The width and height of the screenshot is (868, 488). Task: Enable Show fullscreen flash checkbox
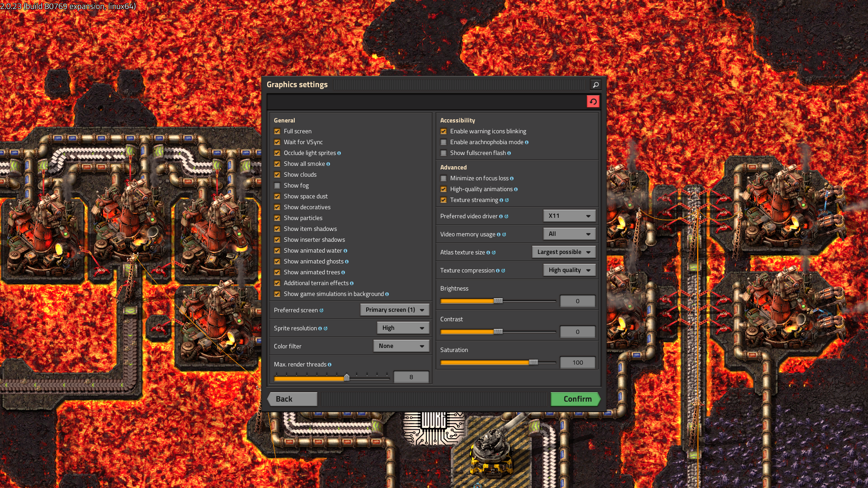pyautogui.click(x=443, y=153)
